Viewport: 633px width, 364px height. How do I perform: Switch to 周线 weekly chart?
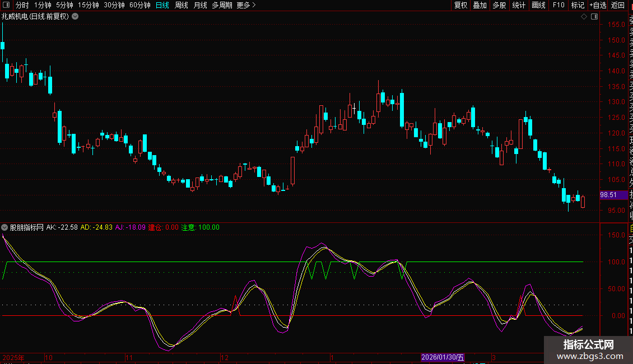[181, 5]
